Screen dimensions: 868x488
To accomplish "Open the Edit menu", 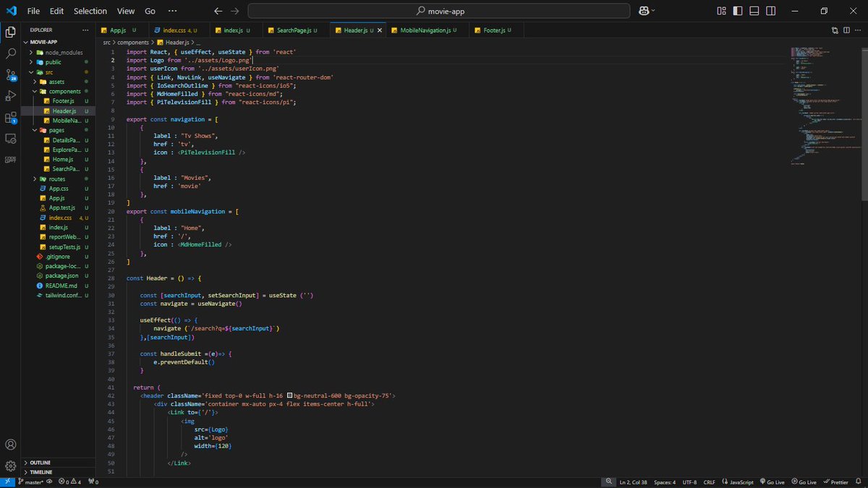I will pos(56,11).
